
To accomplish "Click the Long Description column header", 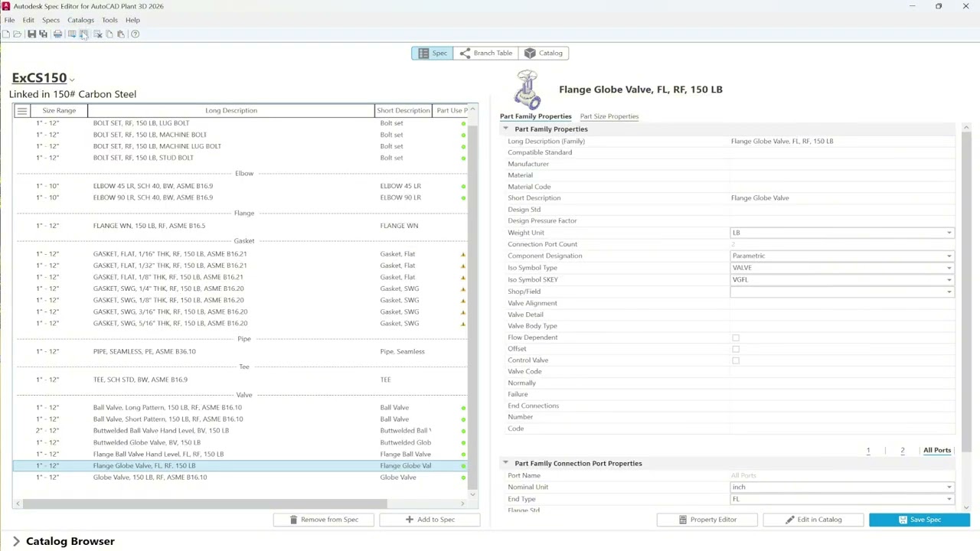I will tap(231, 111).
